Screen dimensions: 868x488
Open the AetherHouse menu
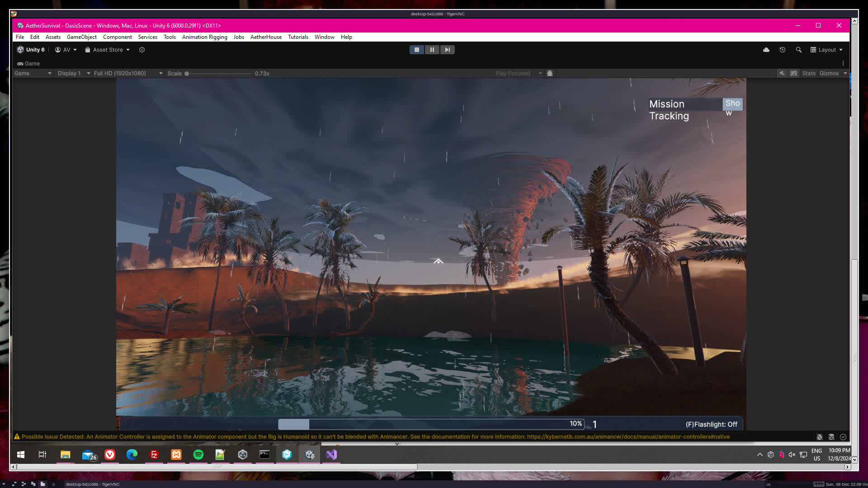[266, 37]
